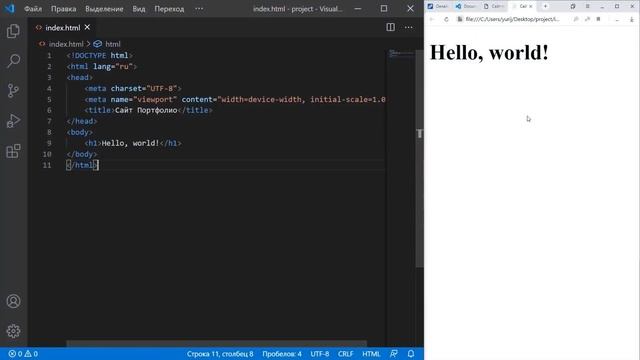The height and width of the screenshot is (360, 640).
Task: Click the editor vertical scrollbar
Action: point(420,159)
